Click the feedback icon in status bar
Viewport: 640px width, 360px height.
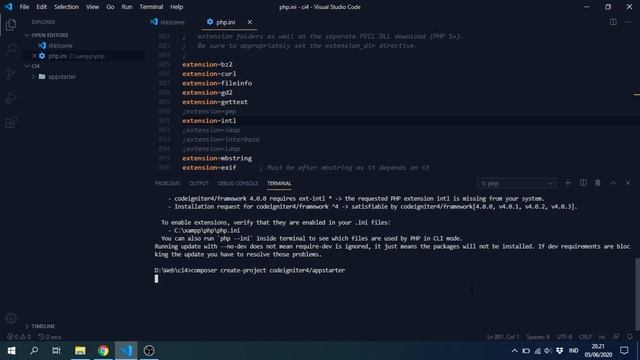(x=616, y=337)
